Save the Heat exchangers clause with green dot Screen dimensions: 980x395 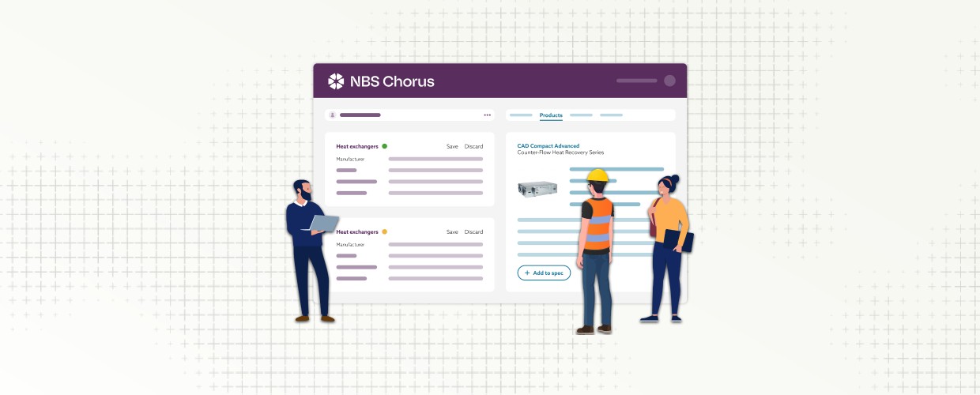452,146
